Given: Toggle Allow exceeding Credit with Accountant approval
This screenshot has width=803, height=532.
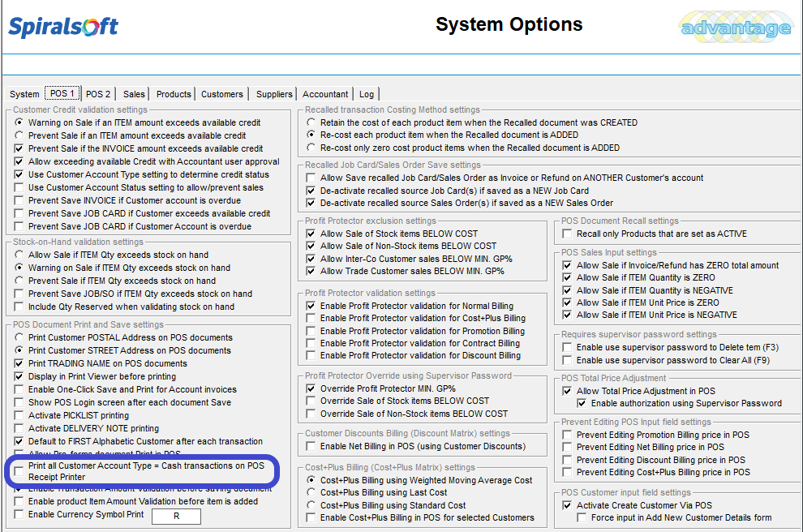Looking at the screenshot, I should point(19,161).
